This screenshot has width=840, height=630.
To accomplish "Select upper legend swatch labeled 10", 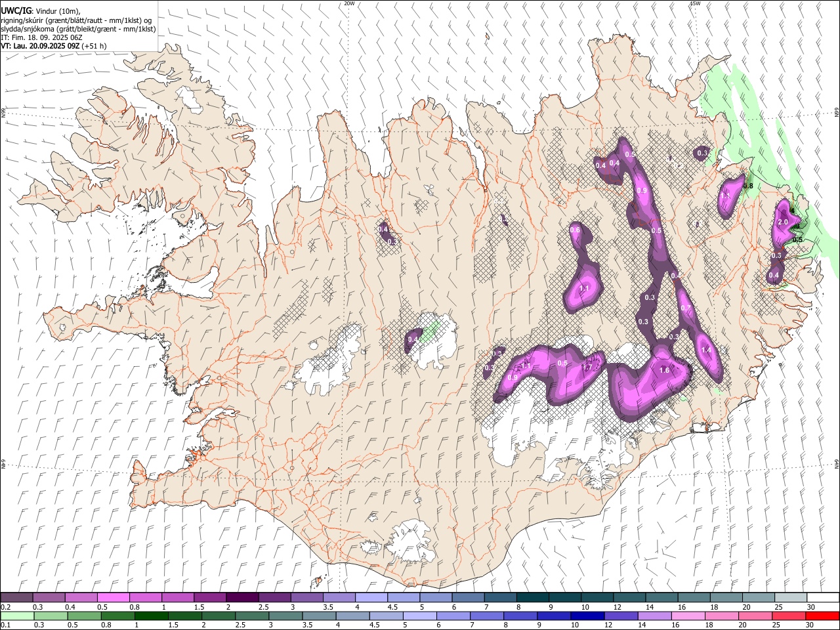I will tap(597, 597).
